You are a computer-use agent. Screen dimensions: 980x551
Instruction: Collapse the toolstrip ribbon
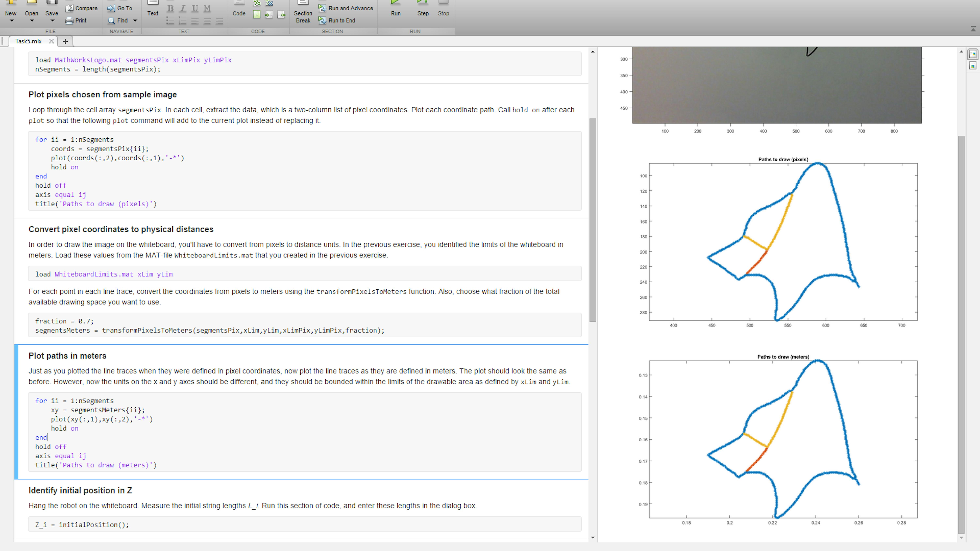(x=973, y=29)
